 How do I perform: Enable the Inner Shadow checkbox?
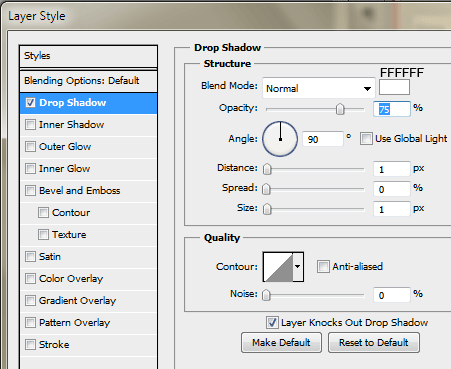[30, 125]
